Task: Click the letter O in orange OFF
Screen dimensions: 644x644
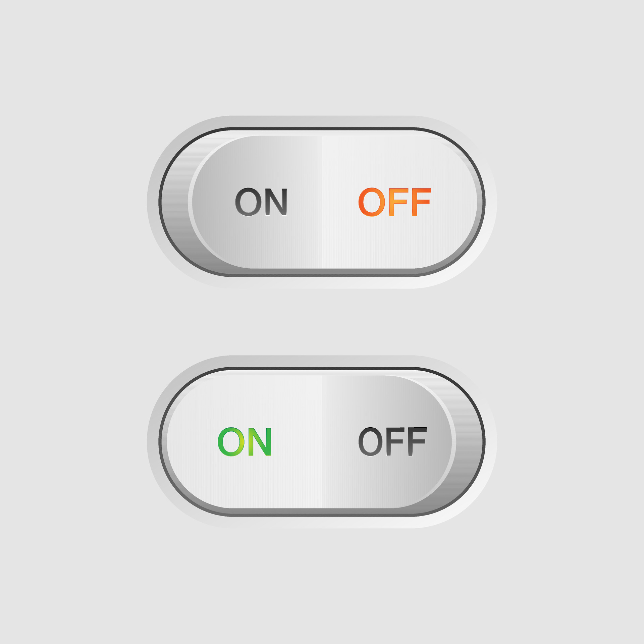Action: tap(372, 202)
